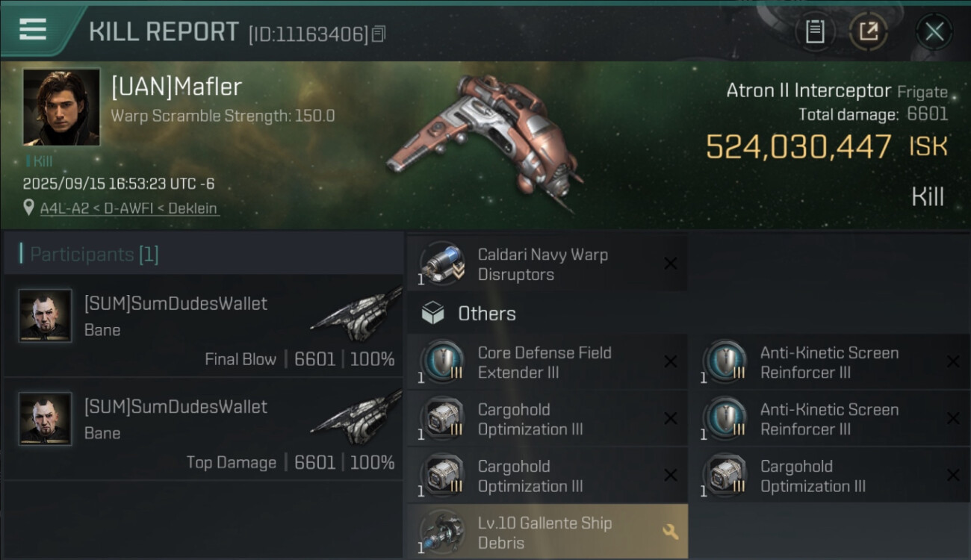Open the Final Blow pilot SumDudesWallet portrait
971x560 pixels.
tap(46, 315)
